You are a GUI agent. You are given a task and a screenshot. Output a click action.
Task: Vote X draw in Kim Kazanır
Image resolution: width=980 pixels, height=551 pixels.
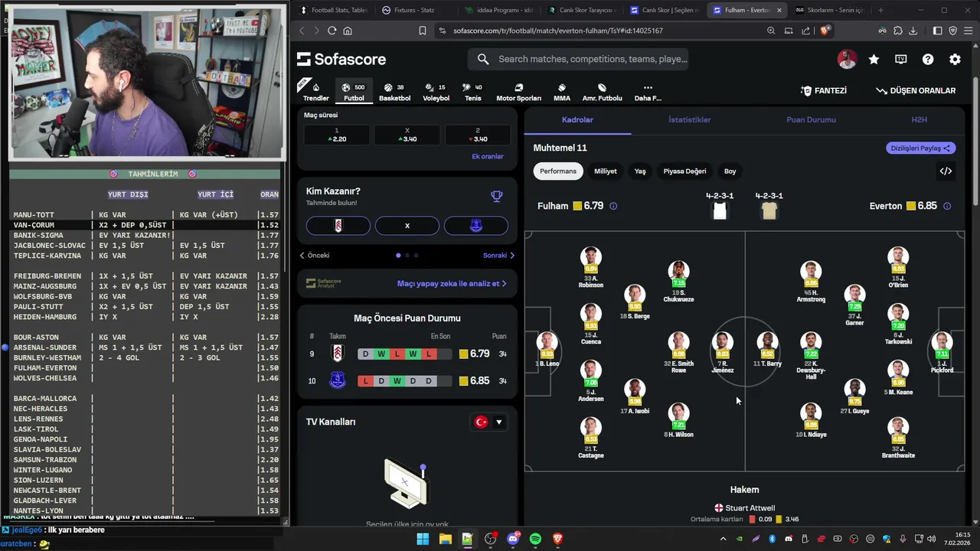click(407, 226)
